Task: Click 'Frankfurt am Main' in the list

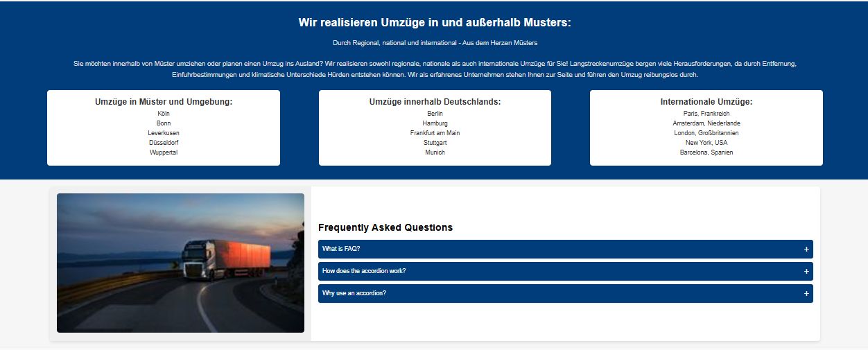Action: pyautogui.click(x=435, y=133)
